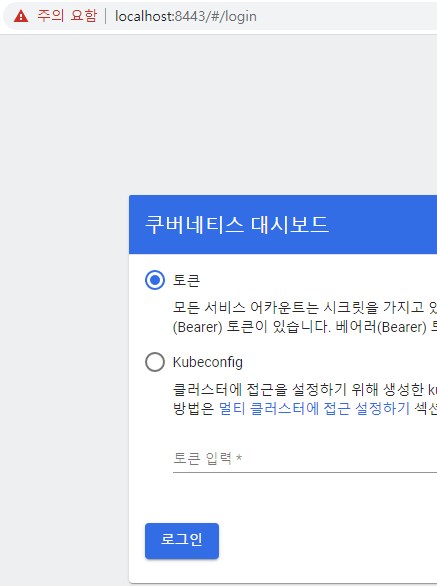
Task: Click the required asterisk beside 토큰 입력
Action: coord(239,458)
